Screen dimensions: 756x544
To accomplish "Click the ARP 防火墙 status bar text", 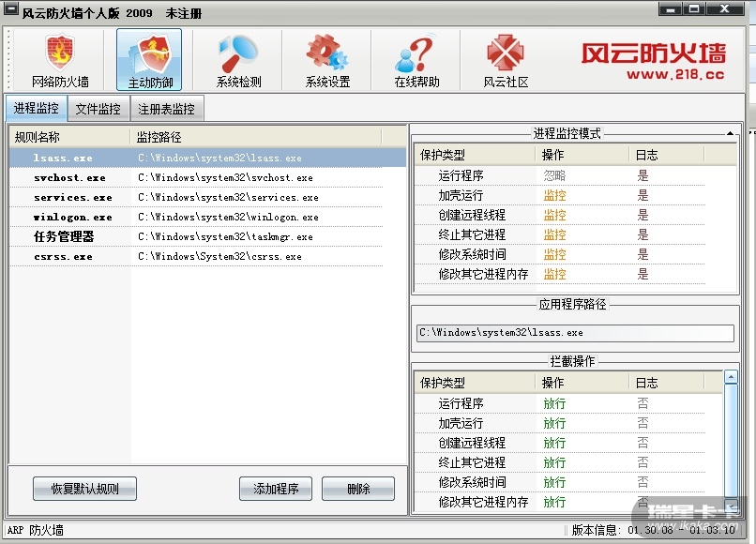I will tap(36, 531).
